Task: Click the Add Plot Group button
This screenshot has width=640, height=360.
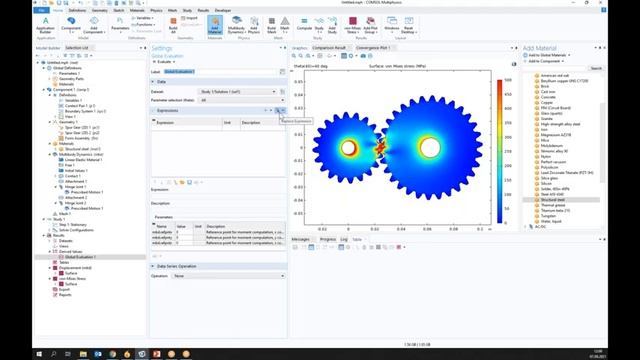Action: (371, 25)
